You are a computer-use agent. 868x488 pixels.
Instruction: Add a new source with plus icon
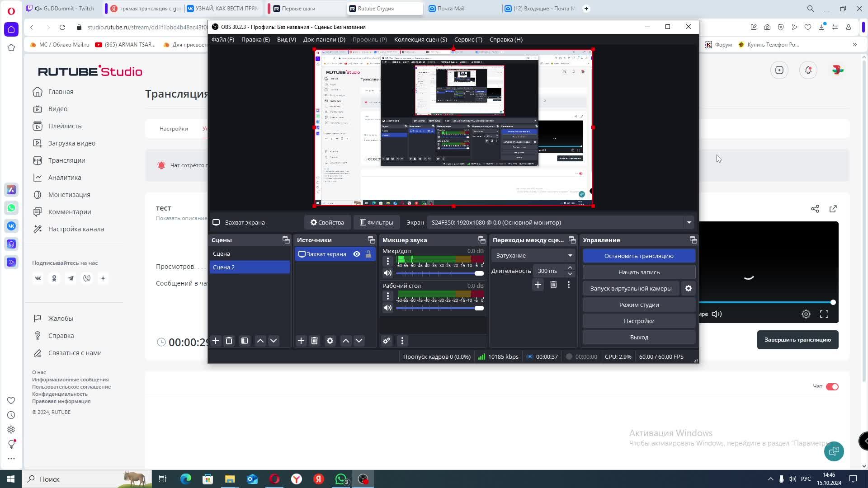pos(301,341)
